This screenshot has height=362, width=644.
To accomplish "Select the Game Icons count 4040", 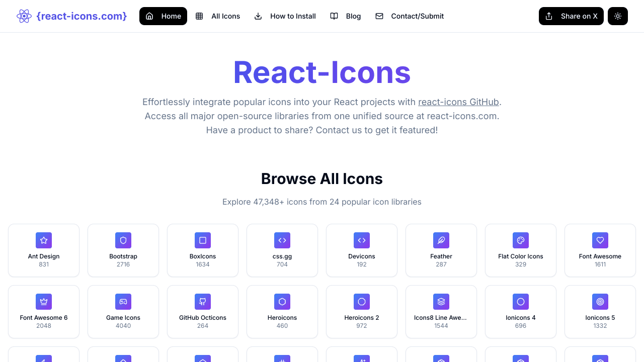I will 123,326.
